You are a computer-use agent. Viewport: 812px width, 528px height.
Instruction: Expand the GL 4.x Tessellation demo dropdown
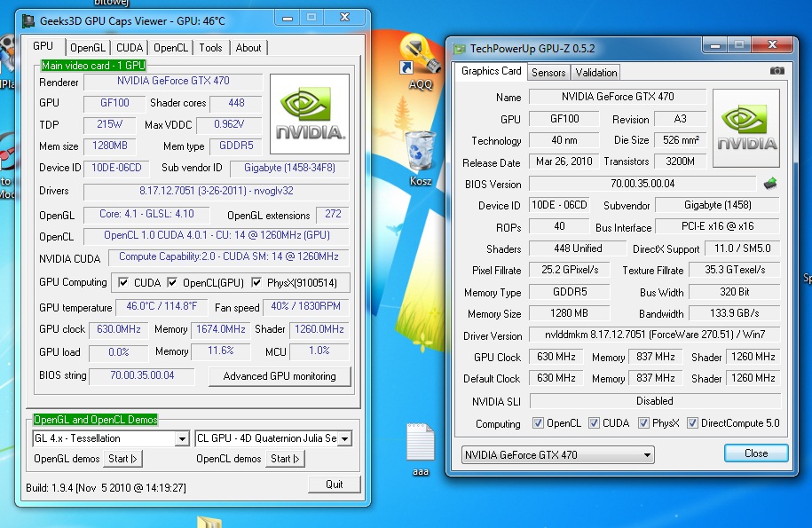click(181, 438)
